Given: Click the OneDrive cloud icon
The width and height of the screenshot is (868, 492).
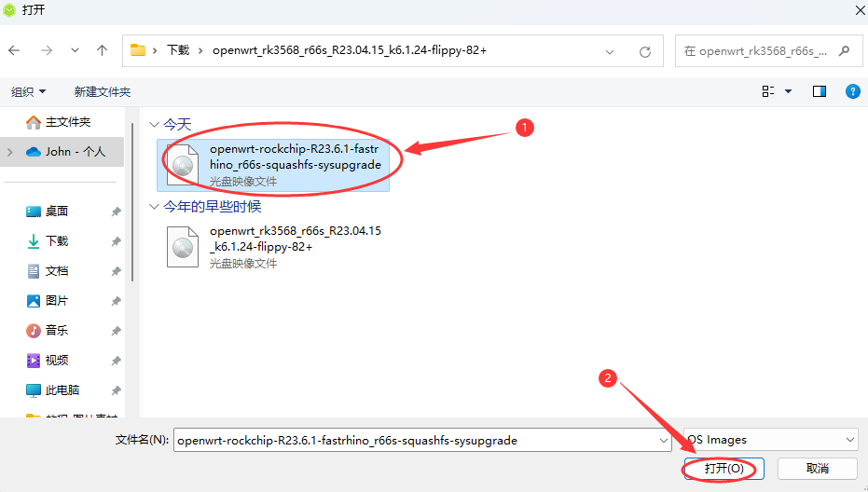Looking at the screenshot, I should (x=34, y=152).
